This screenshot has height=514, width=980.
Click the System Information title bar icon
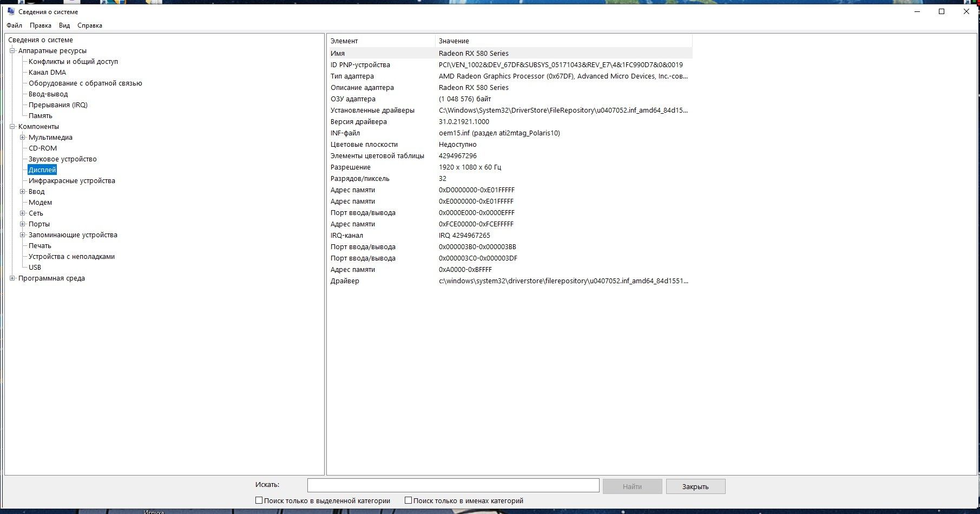(11, 11)
